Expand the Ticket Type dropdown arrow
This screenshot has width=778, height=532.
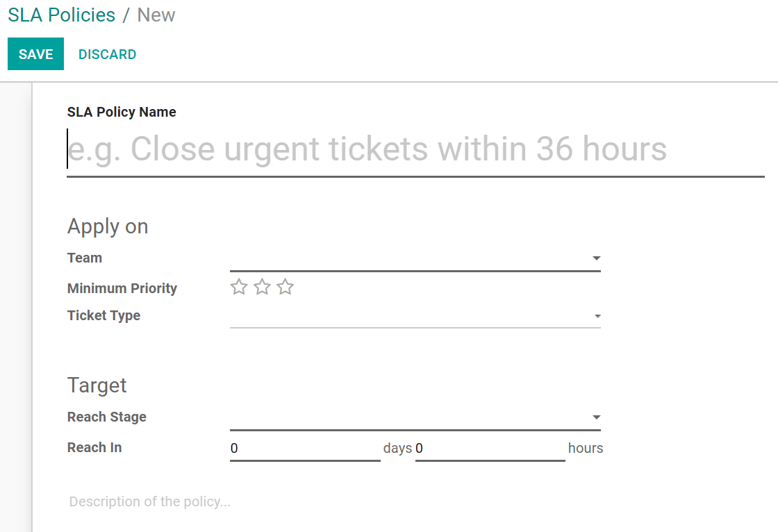(596, 317)
